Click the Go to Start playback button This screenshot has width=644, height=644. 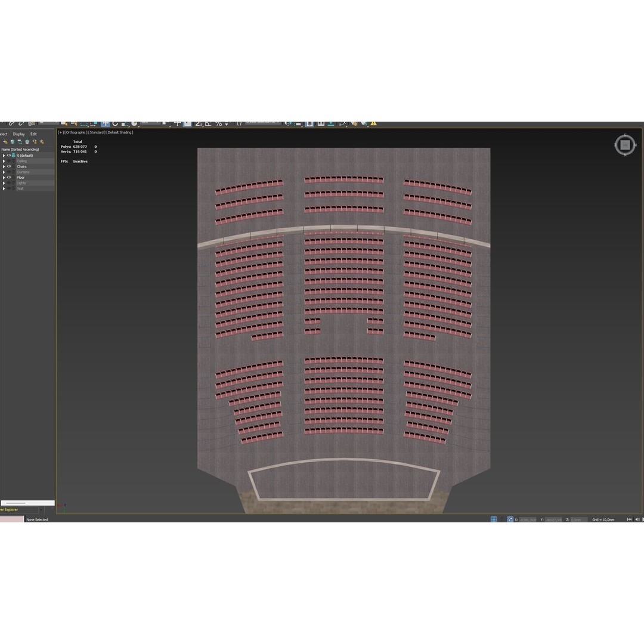pyautogui.click(x=629, y=519)
